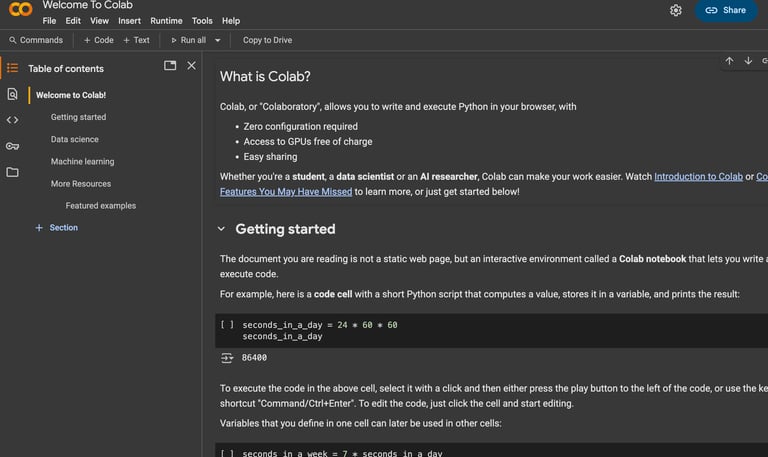Open the Insert menu
This screenshot has height=457, width=768.
tap(129, 21)
